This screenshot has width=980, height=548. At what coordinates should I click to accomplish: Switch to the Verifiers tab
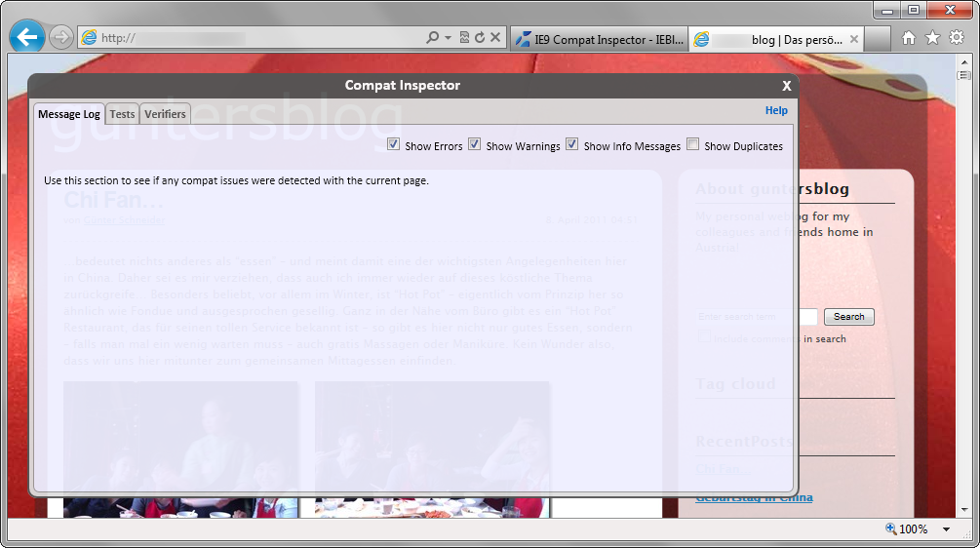click(165, 114)
